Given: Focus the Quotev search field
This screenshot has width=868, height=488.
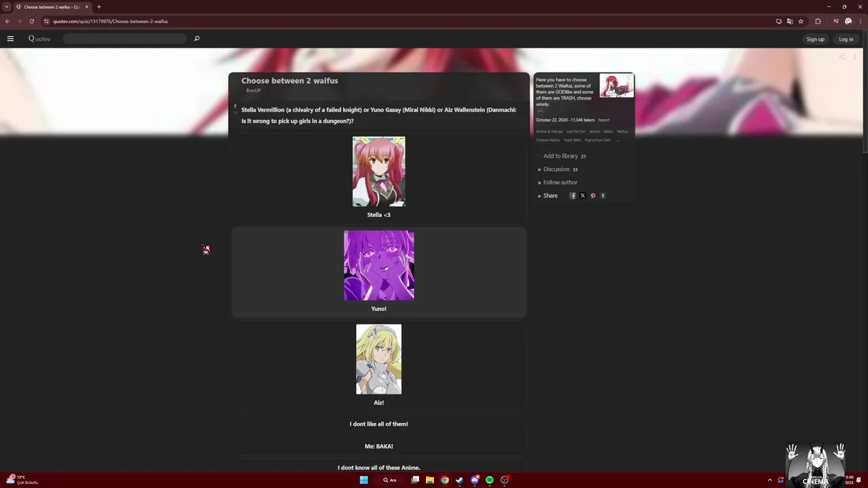Looking at the screenshot, I should (x=125, y=39).
